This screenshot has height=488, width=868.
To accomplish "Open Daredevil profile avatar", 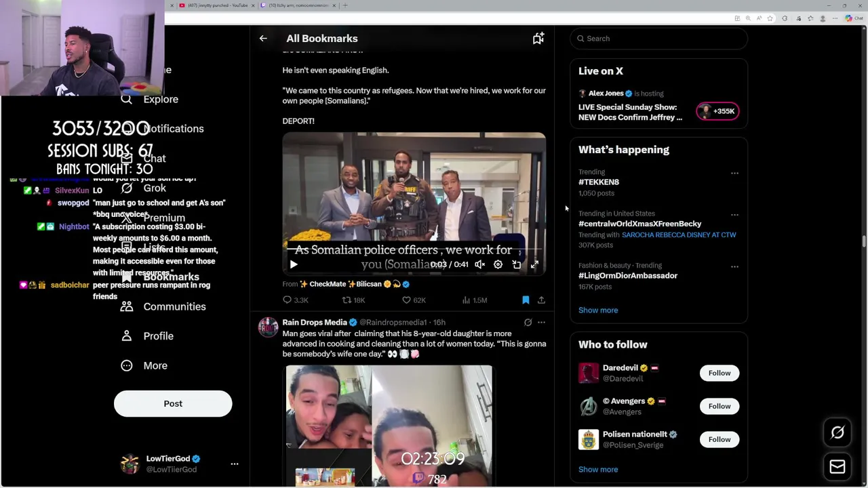I will (x=589, y=373).
